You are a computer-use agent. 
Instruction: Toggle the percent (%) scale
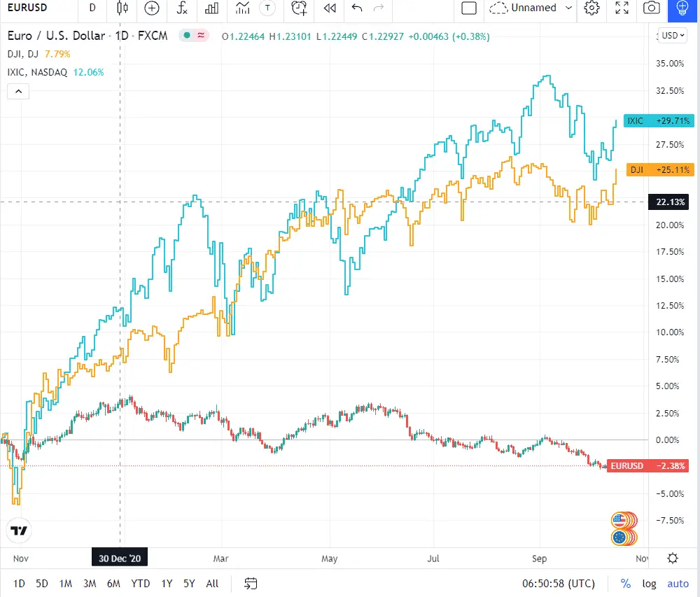click(626, 583)
